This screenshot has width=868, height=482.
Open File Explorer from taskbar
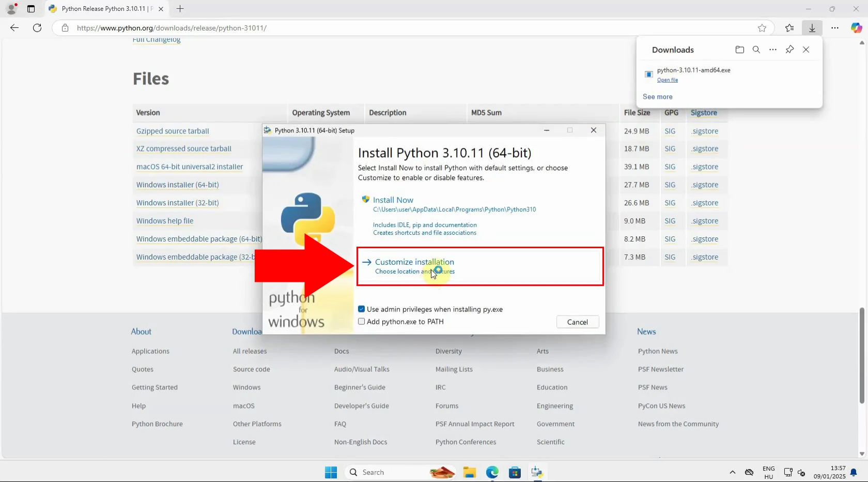point(470,472)
